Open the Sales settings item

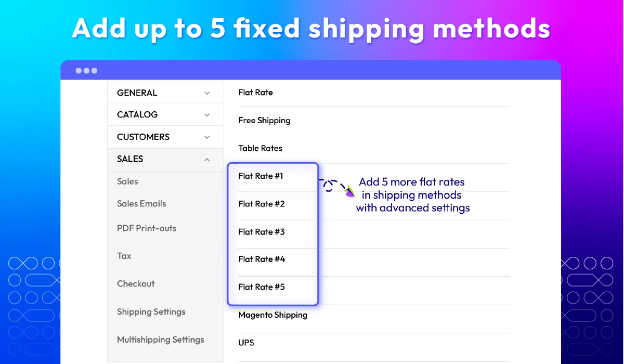pos(127,181)
